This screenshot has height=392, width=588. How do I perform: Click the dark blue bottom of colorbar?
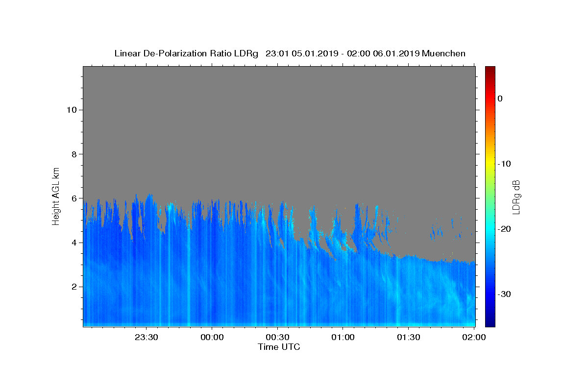[490, 322]
